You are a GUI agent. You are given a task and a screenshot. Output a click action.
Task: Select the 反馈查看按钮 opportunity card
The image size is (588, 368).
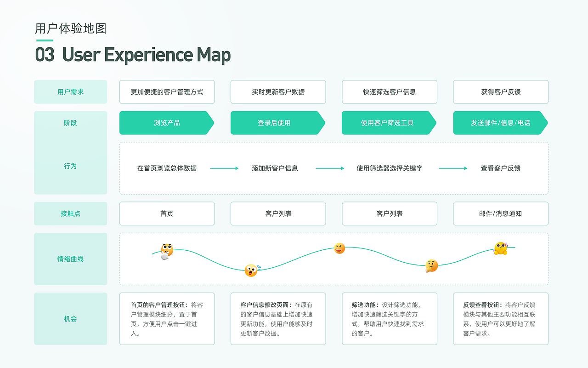501,319
